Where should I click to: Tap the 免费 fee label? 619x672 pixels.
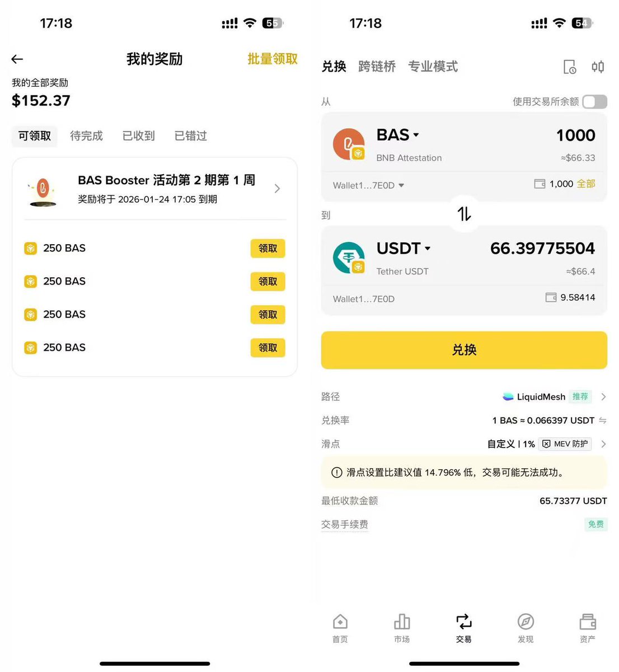[595, 524]
